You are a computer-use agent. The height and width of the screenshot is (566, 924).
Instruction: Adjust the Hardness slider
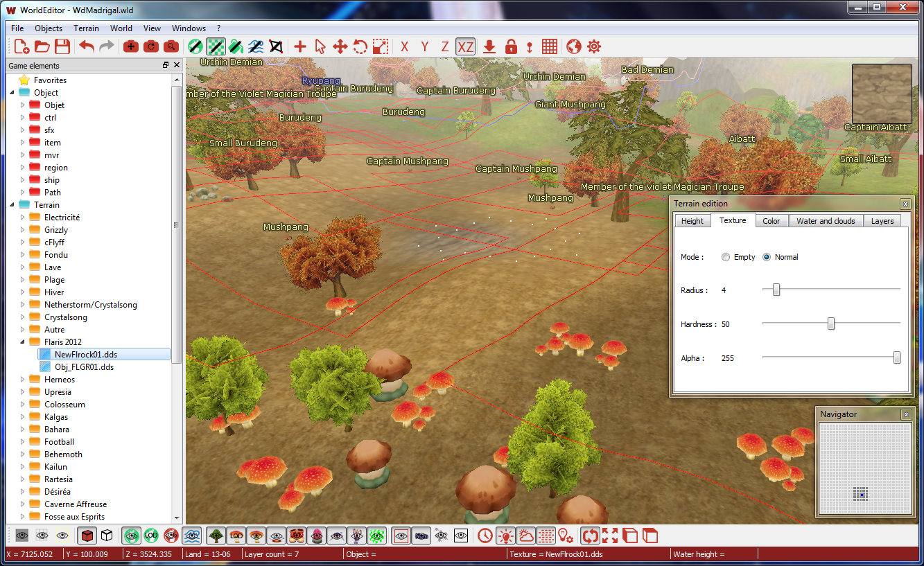tap(831, 324)
